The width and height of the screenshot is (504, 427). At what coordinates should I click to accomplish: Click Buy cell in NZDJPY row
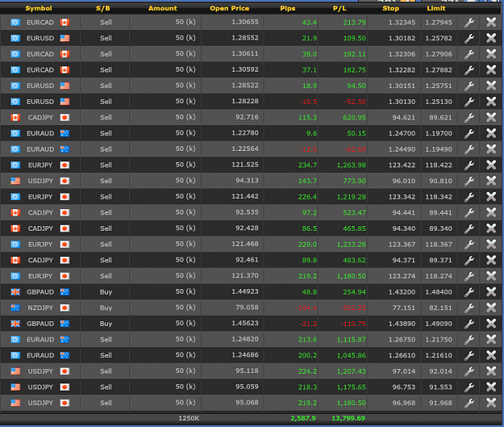coord(106,308)
